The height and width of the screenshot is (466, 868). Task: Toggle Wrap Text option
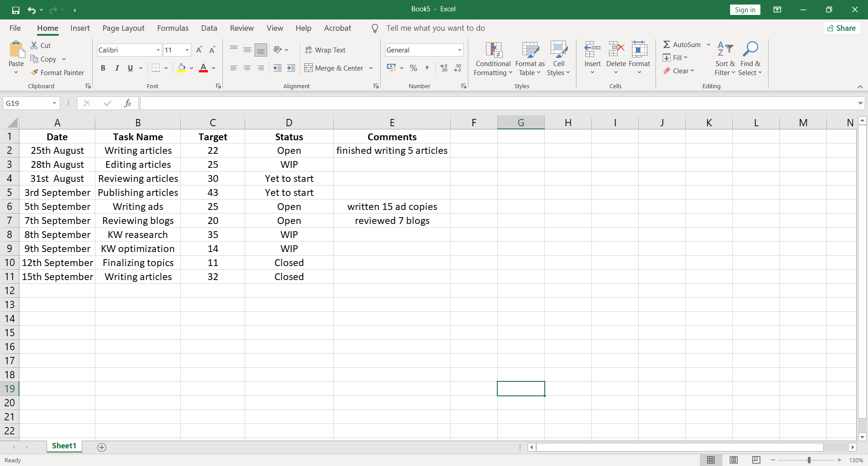325,50
